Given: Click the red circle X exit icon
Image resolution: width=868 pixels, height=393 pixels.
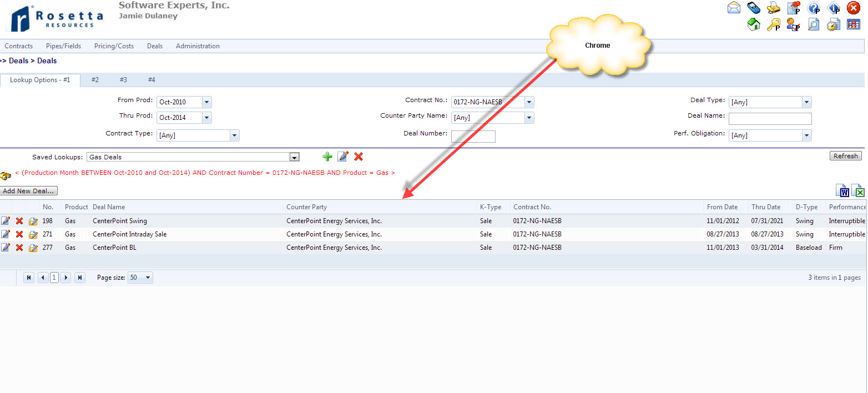Looking at the screenshot, I should pos(854,8).
